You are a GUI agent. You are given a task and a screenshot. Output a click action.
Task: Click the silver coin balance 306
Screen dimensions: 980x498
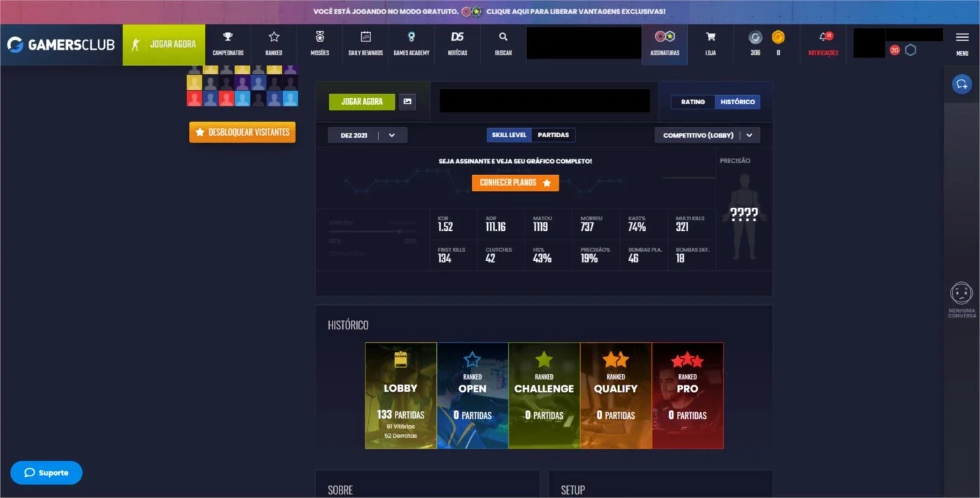[755, 43]
